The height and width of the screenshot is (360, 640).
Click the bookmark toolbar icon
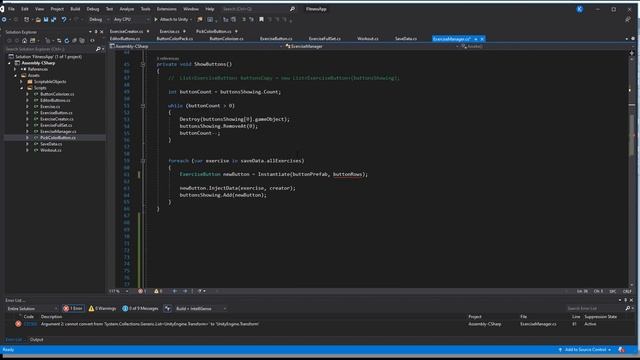pos(261,19)
